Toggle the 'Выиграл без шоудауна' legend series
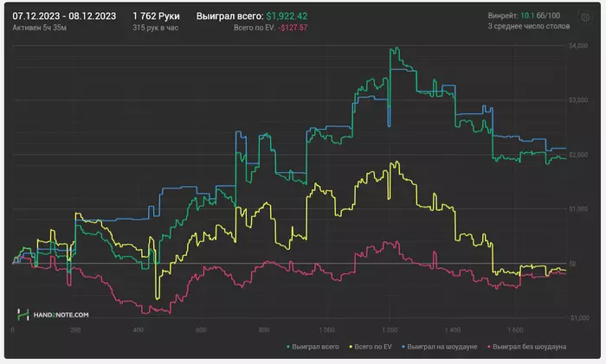This screenshot has height=364, width=606. pyautogui.click(x=528, y=347)
